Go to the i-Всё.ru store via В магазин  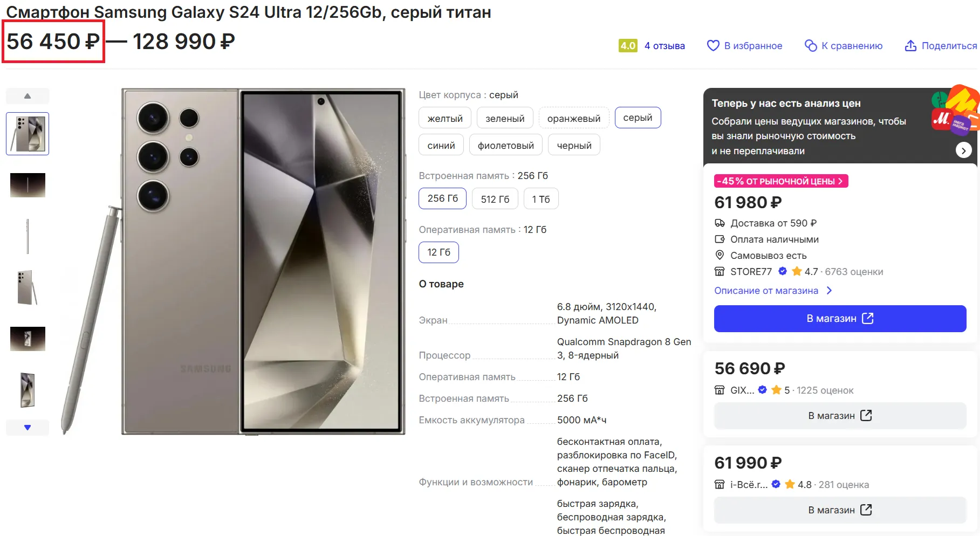pyautogui.click(x=839, y=510)
